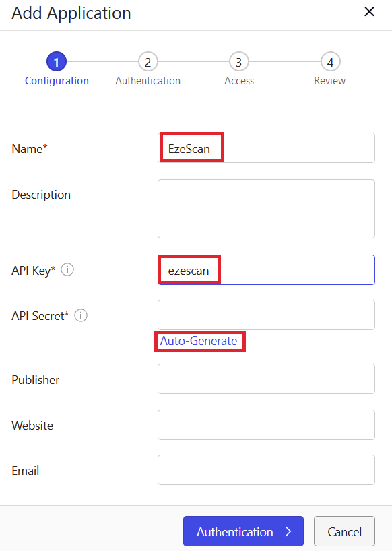Open the Authentication step label
This screenshot has height=551, width=392.
(148, 81)
